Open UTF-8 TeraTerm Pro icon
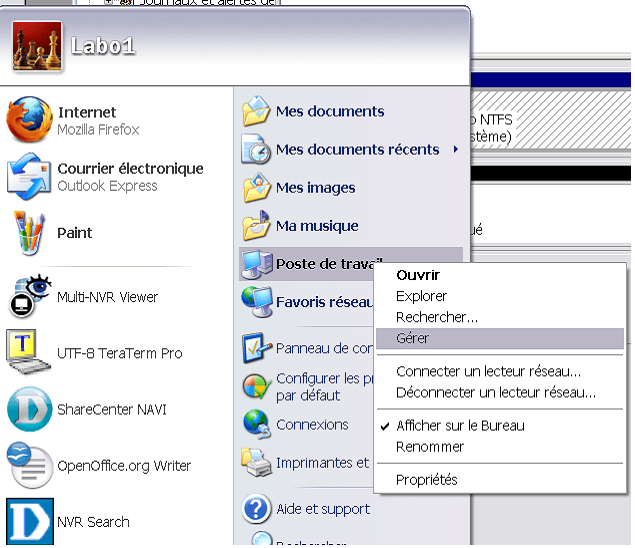 coord(28,352)
